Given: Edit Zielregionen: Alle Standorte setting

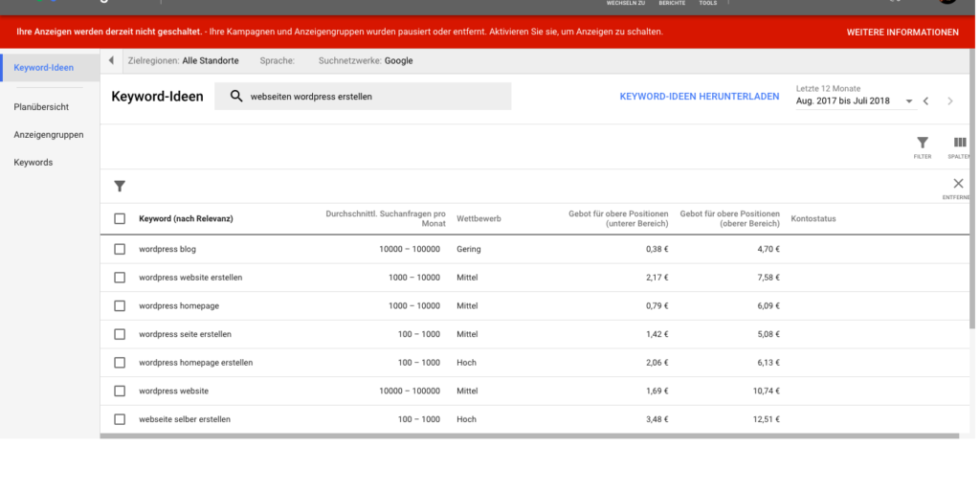Looking at the screenshot, I should tap(183, 60).
